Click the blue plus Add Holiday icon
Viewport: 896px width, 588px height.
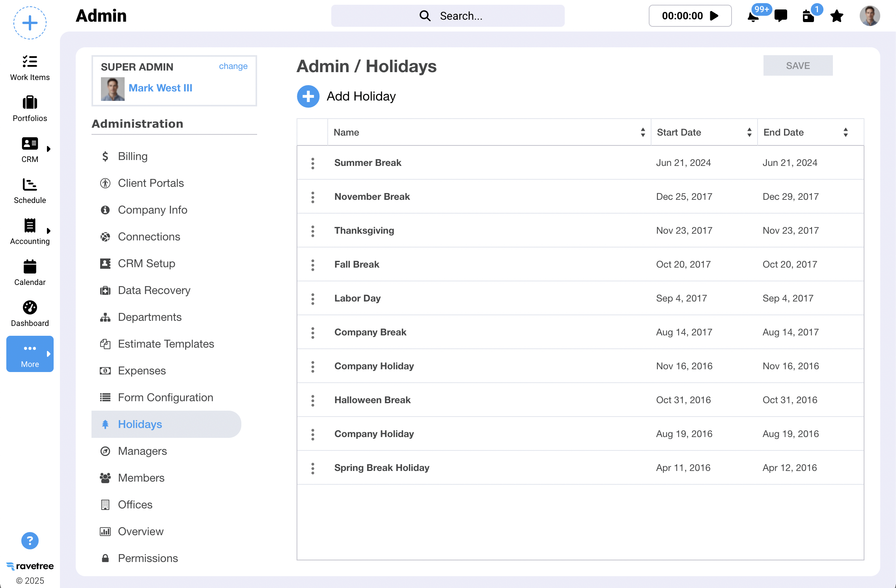pyautogui.click(x=308, y=96)
